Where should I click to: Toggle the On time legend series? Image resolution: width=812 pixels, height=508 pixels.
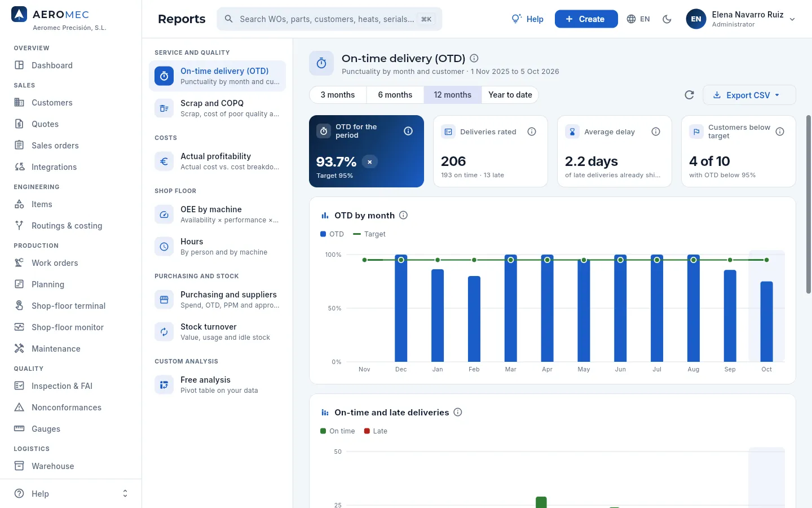338,431
